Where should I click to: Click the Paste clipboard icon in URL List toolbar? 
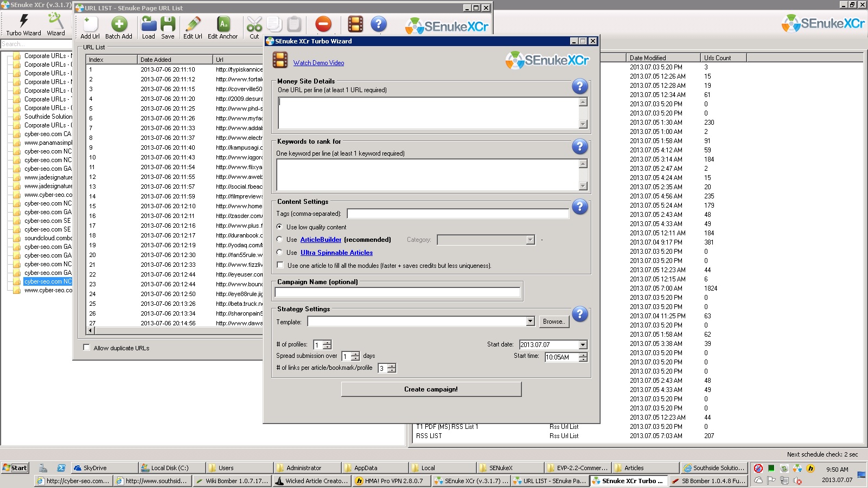(294, 24)
